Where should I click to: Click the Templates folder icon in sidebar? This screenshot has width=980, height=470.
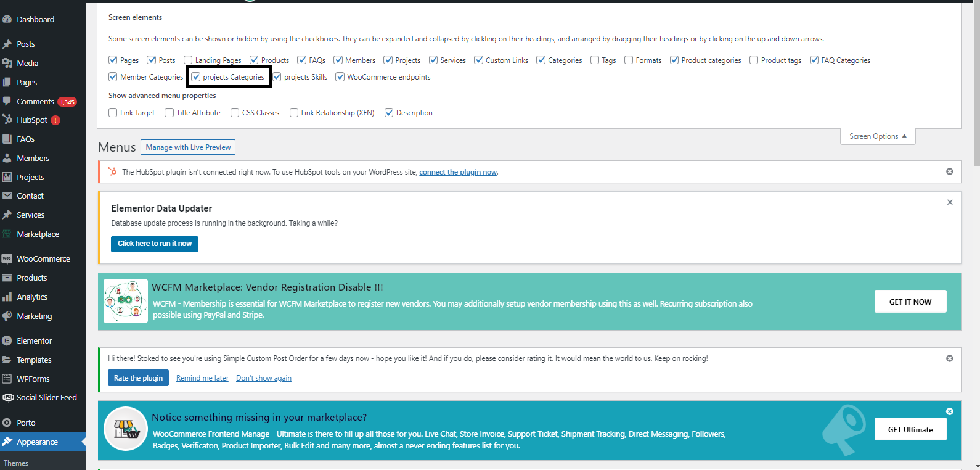7,360
